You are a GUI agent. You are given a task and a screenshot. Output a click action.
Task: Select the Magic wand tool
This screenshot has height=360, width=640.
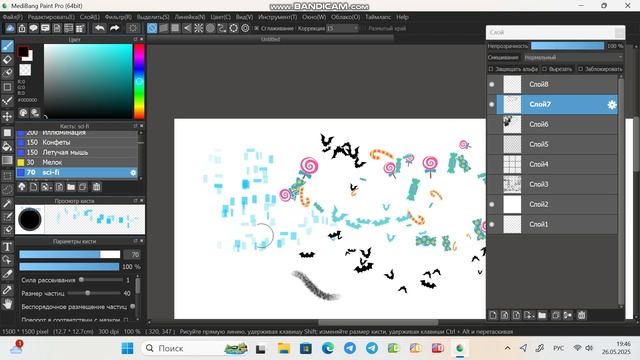click(x=7, y=203)
